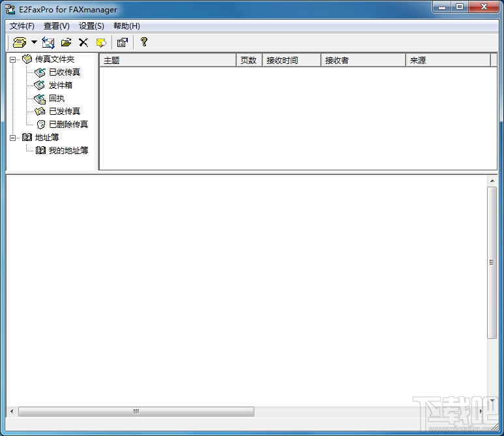Click the 已发传真 folder icon

(40, 112)
